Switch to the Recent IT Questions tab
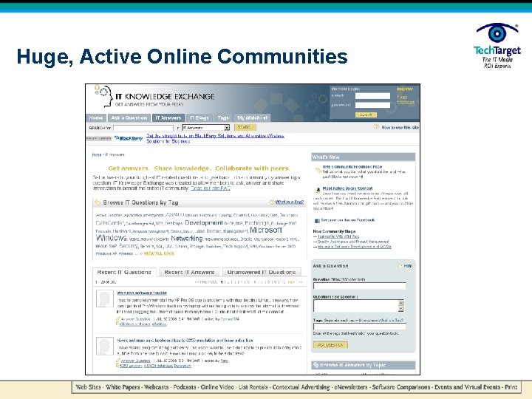The height and width of the screenshot is (399, 532). click(x=124, y=272)
